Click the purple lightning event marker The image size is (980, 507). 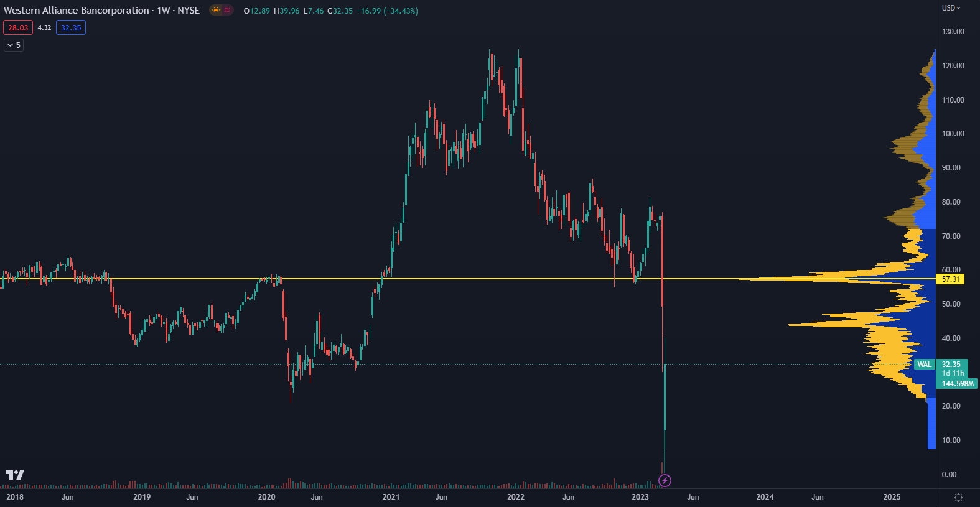point(665,480)
